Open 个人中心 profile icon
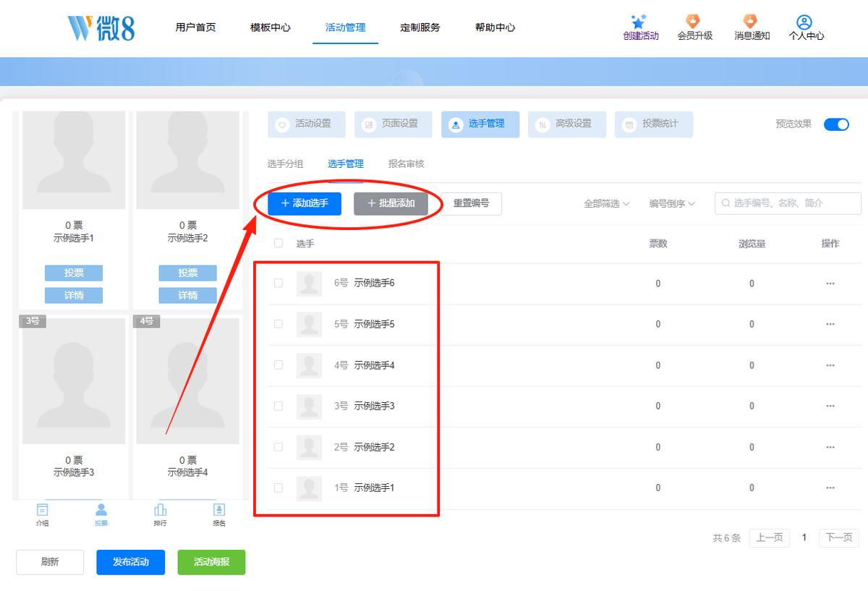This screenshot has height=591, width=868. coord(806,22)
